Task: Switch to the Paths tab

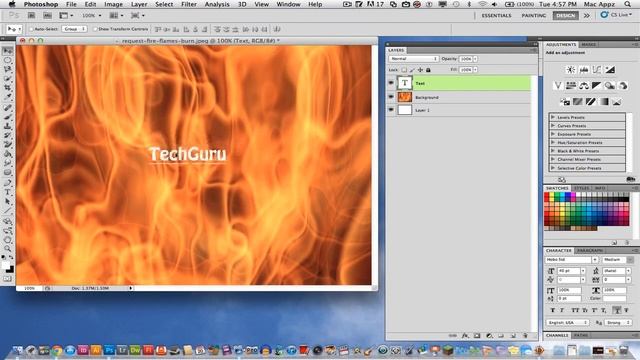Action: click(580, 335)
